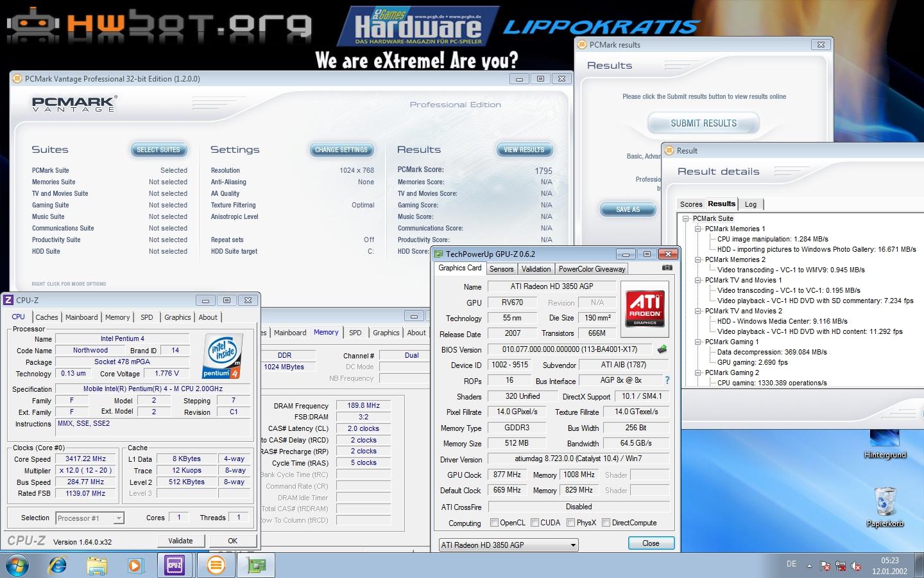Enable the PhysX checkbox in GPU-Z
This screenshot has width=924, height=578.
point(570,523)
